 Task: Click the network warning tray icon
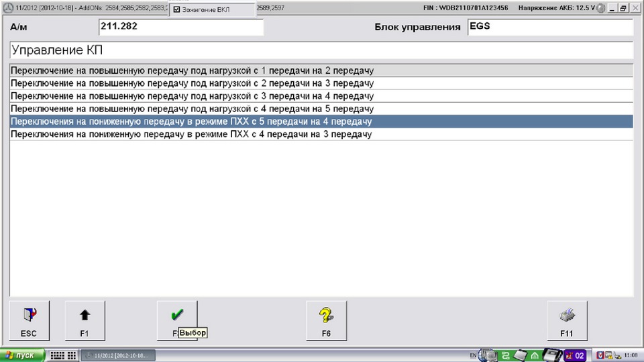coord(608,355)
